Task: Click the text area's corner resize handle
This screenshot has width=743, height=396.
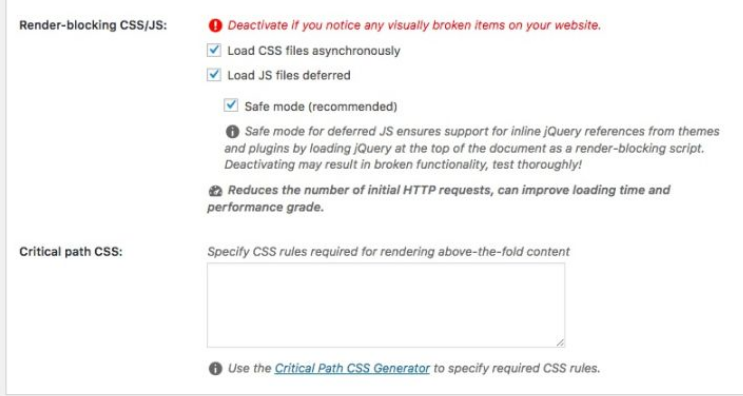Action: click(x=560, y=342)
